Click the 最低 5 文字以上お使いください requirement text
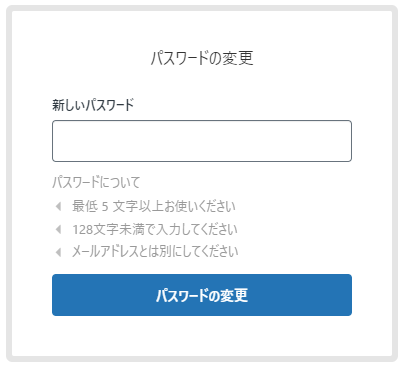401x368 pixels. (154, 206)
